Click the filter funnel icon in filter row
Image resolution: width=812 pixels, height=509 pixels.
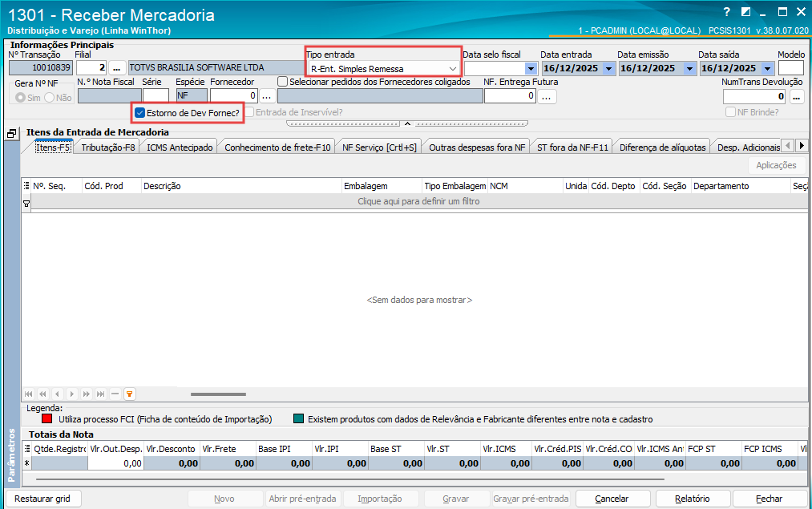[26, 204]
